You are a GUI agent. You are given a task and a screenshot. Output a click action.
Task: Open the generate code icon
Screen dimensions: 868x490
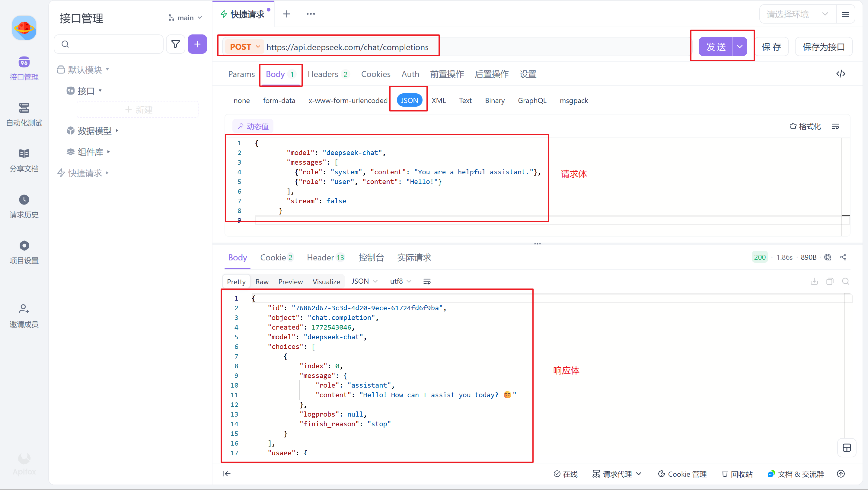pyautogui.click(x=840, y=74)
